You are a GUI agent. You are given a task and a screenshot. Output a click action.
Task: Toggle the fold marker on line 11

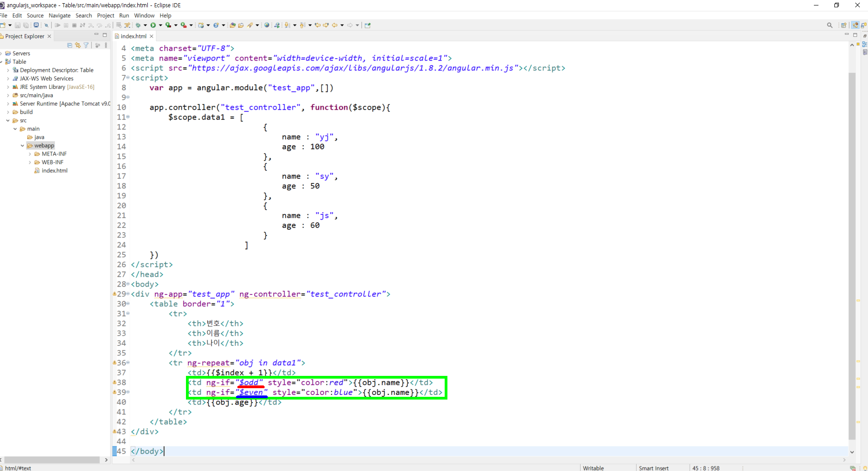pyautogui.click(x=128, y=117)
